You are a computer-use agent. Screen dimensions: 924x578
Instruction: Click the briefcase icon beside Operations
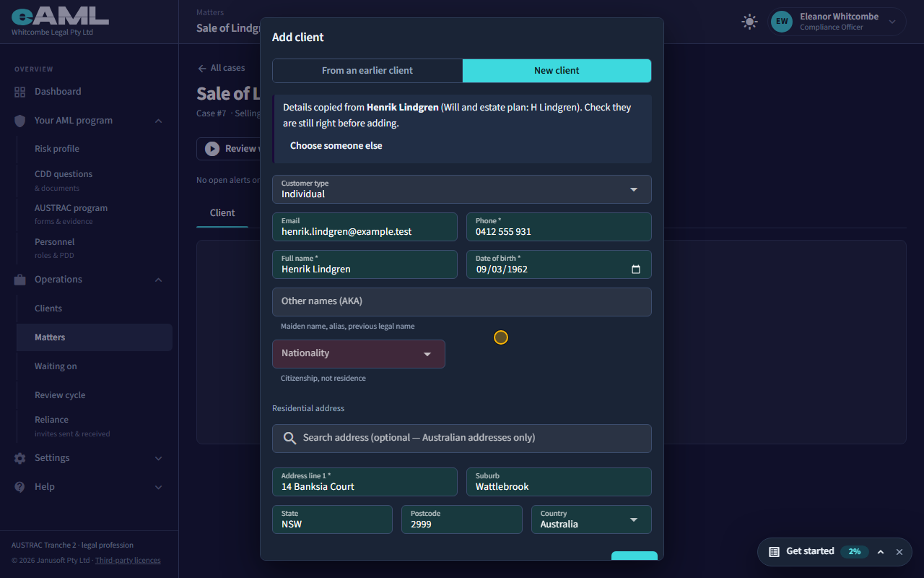[x=19, y=280]
